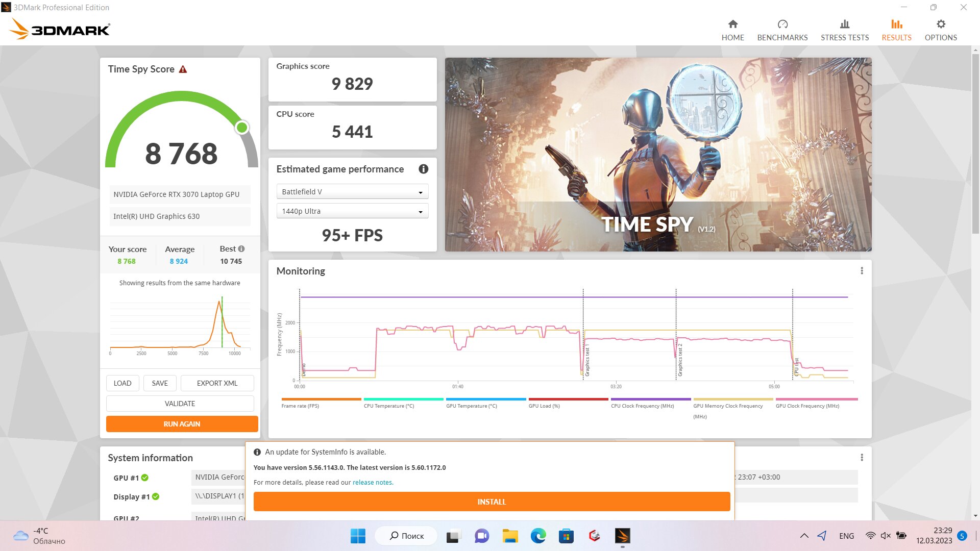
Task: Open Microsoft Store from taskbar
Action: (x=566, y=536)
